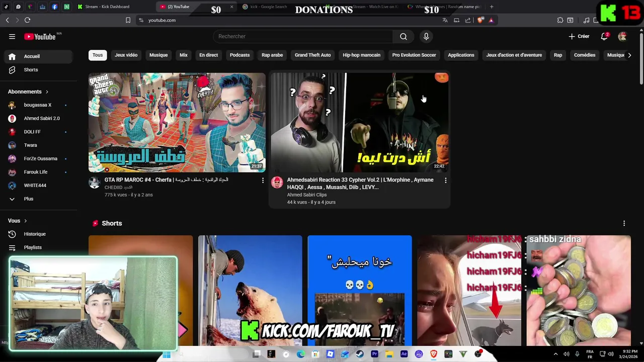Open After Effects from the taskbar
Viewport: 644px width, 362px height.
coord(404,354)
